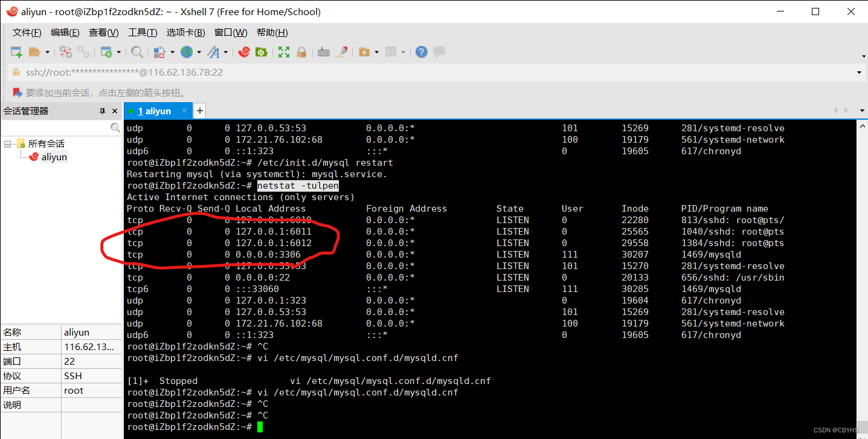Activate the highlight pen tool
This screenshot has height=439, width=868.
pos(342,52)
